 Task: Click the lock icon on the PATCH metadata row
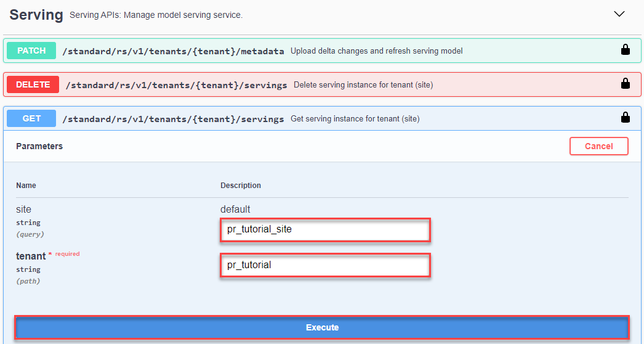click(x=625, y=50)
